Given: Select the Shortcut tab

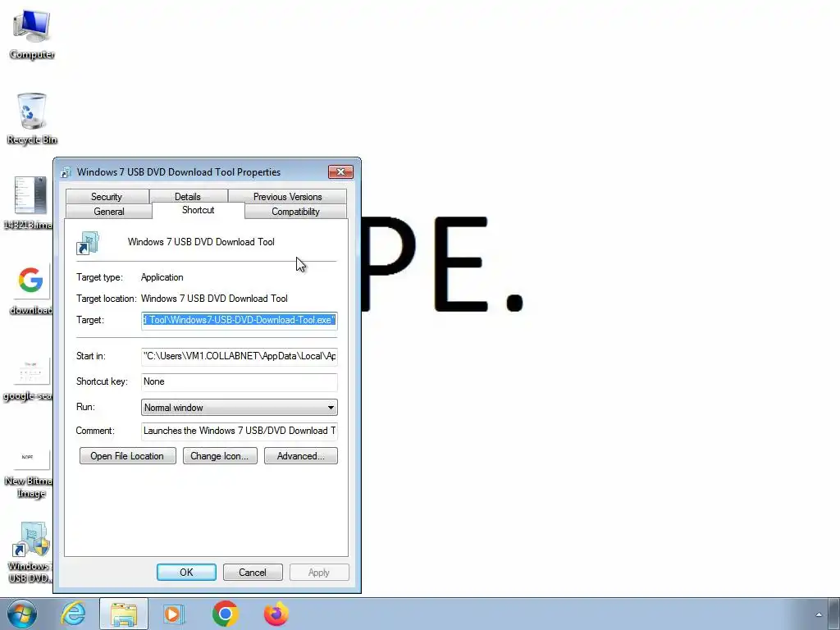Looking at the screenshot, I should (x=199, y=210).
